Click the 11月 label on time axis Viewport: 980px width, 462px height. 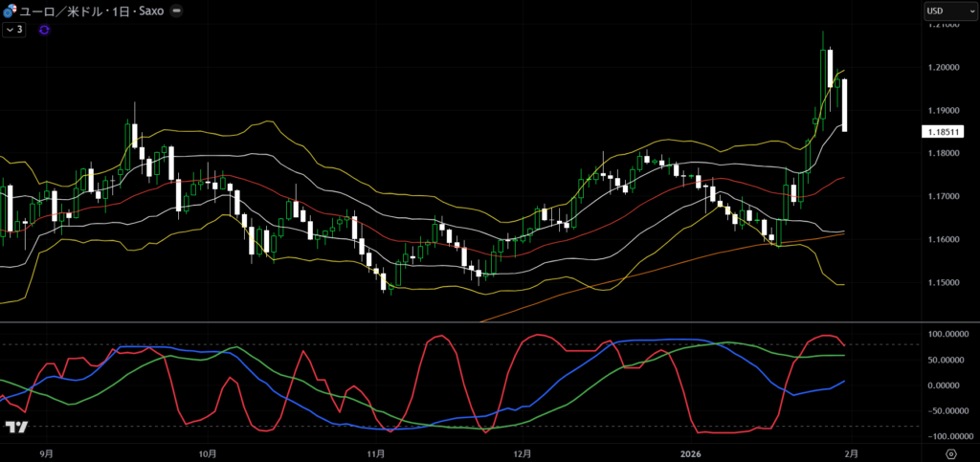click(374, 452)
